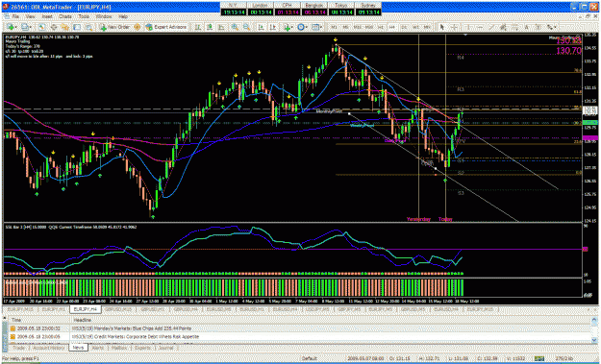Open the Tools menu
This screenshot has width=601, height=364.
84,16
